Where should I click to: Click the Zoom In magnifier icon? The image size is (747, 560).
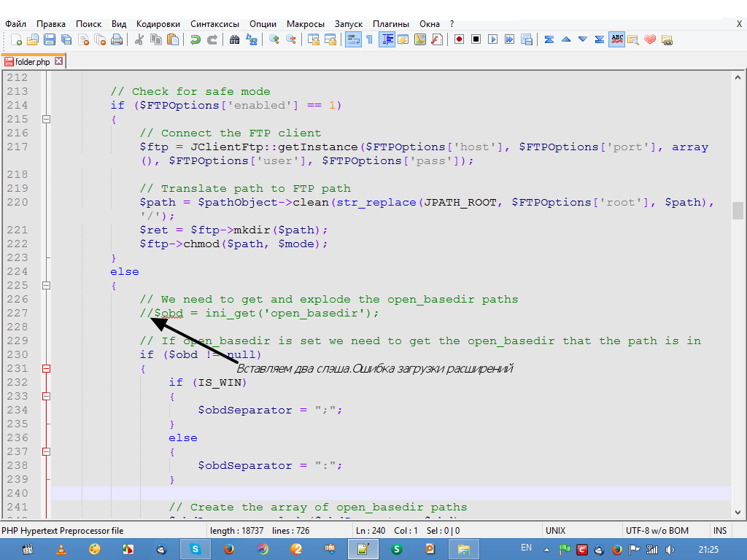coord(274,40)
